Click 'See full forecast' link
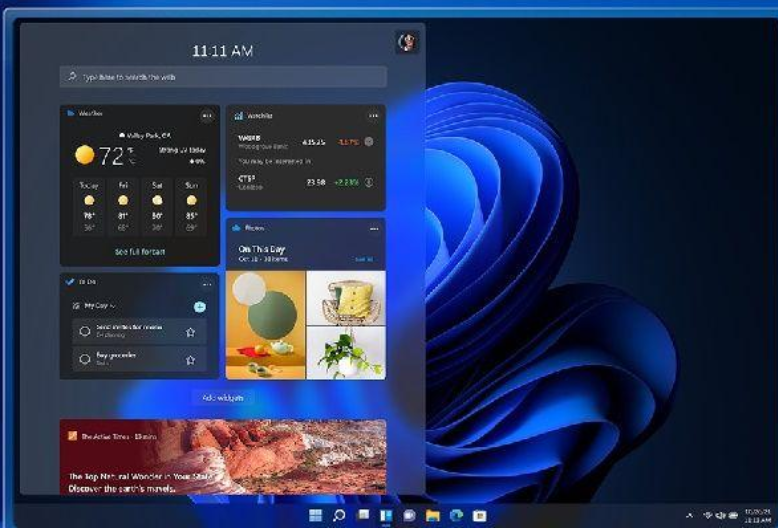Image resolution: width=778 pixels, height=528 pixels. [x=140, y=252]
